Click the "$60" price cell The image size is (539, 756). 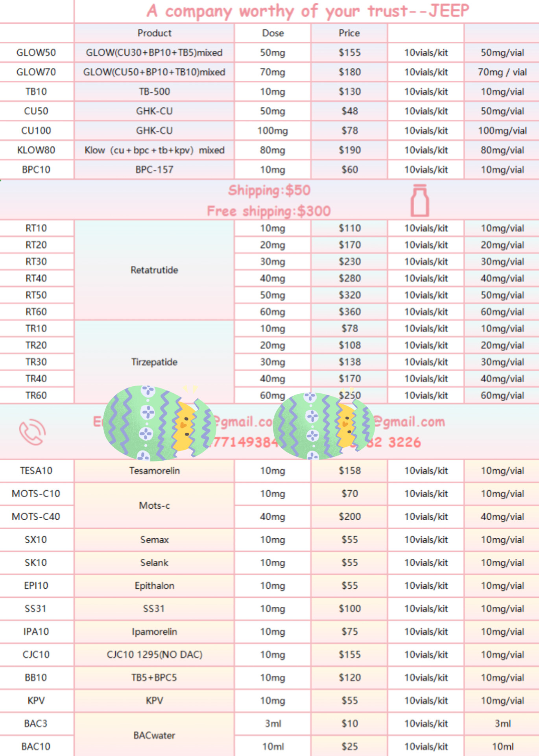pyautogui.click(x=350, y=170)
